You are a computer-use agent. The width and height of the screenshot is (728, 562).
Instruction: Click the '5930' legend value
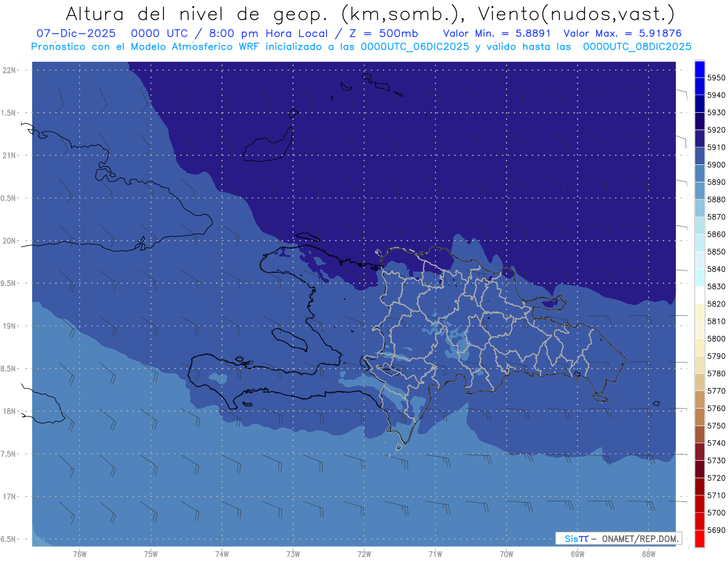pyautogui.click(x=716, y=113)
